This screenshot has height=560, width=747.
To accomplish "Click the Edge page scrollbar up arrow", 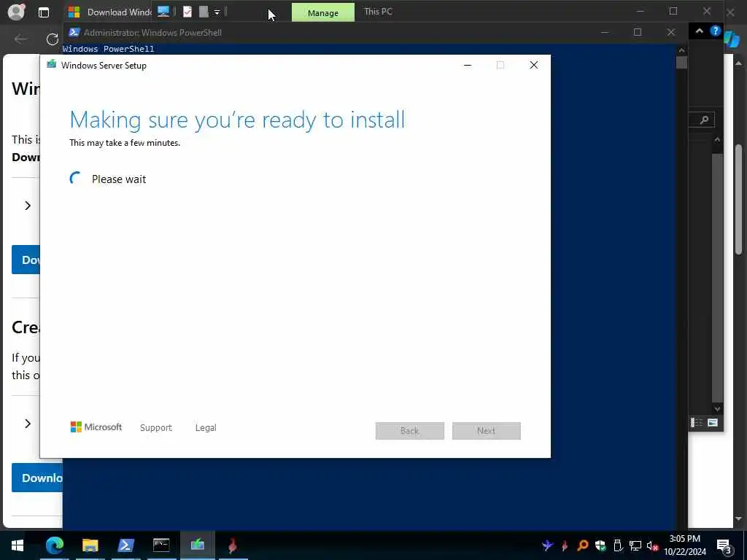I will point(739,63).
